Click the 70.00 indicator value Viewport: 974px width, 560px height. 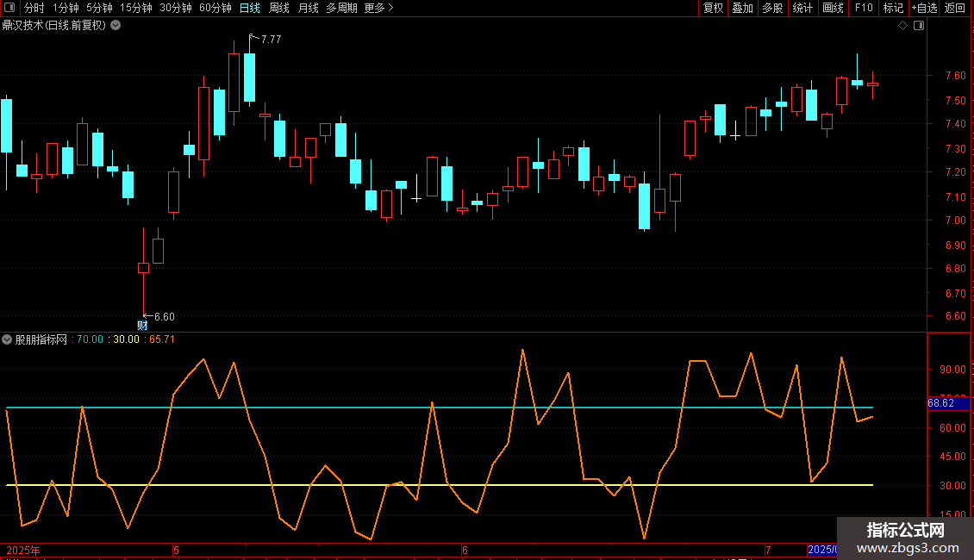coord(90,339)
